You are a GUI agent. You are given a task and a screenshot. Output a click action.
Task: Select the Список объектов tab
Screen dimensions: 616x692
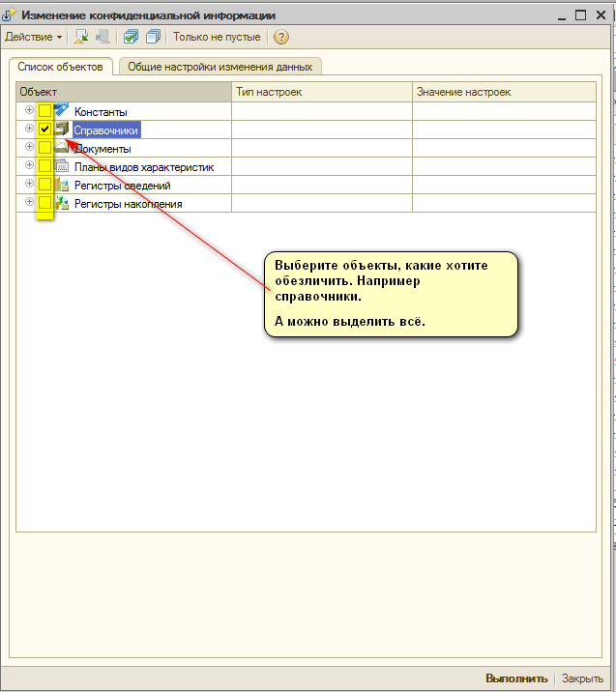[60, 67]
